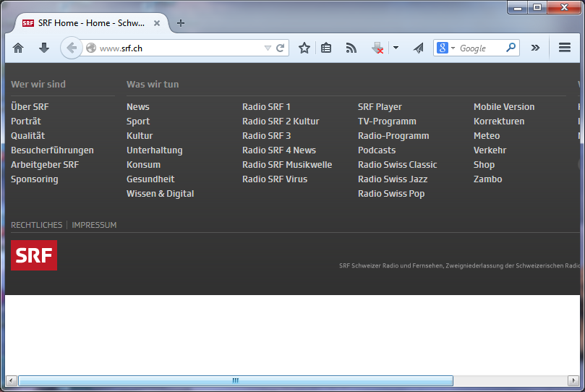This screenshot has height=392, width=585.
Task: Go to the Kultur section link
Action: click(x=140, y=136)
